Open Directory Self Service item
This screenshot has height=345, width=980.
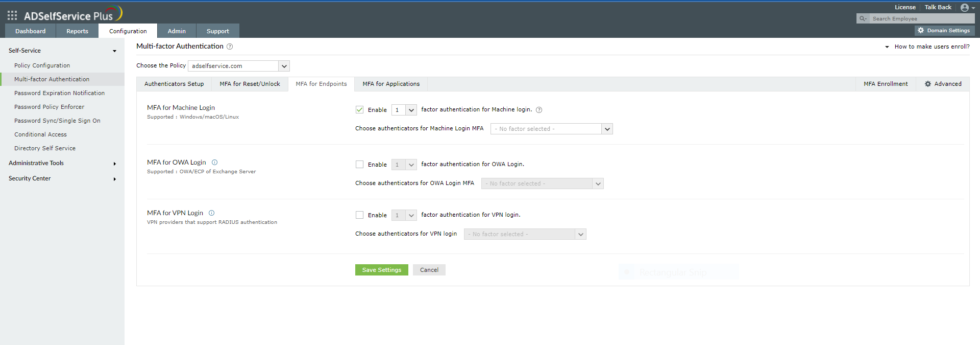tap(45, 148)
